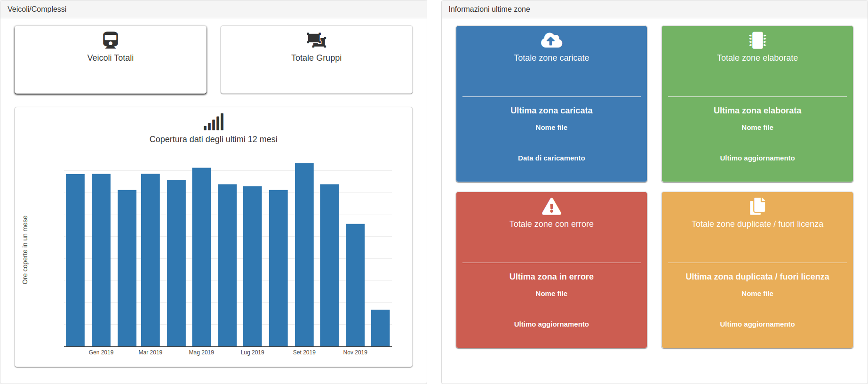Viewport: 868px width, 384px height.
Task: Click the tallest Set 2019 bar
Action: [304, 255]
